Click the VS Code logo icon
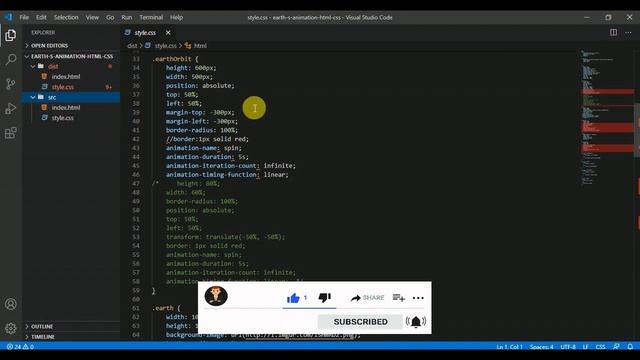The width and height of the screenshot is (640, 360). pos(8,17)
